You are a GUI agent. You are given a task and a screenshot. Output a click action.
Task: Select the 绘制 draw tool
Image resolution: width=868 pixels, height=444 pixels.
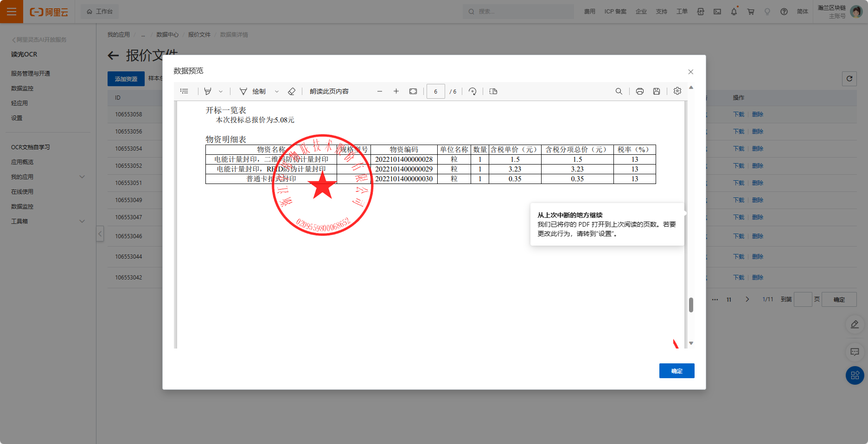click(x=253, y=91)
